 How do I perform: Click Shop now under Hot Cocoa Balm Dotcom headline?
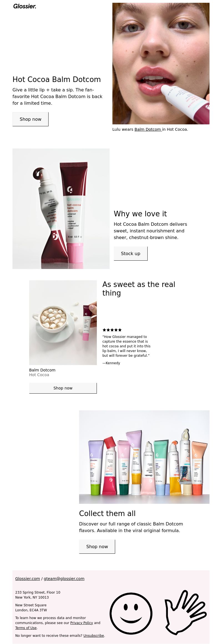pos(31,119)
